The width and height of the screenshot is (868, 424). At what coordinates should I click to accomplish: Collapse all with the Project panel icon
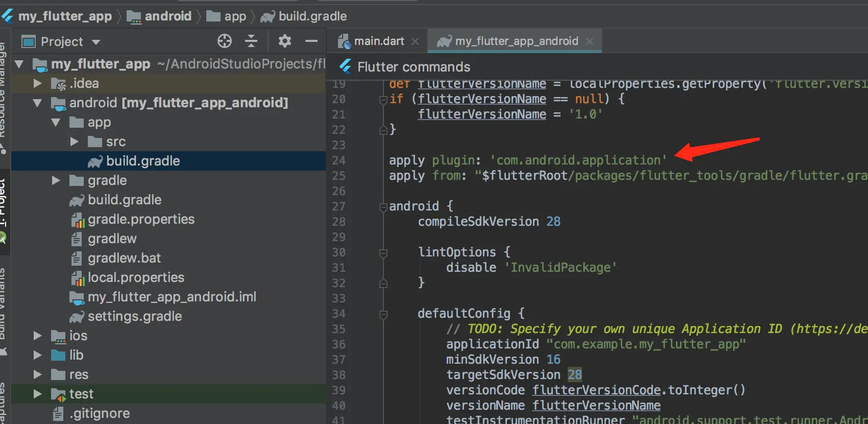[251, 41]
